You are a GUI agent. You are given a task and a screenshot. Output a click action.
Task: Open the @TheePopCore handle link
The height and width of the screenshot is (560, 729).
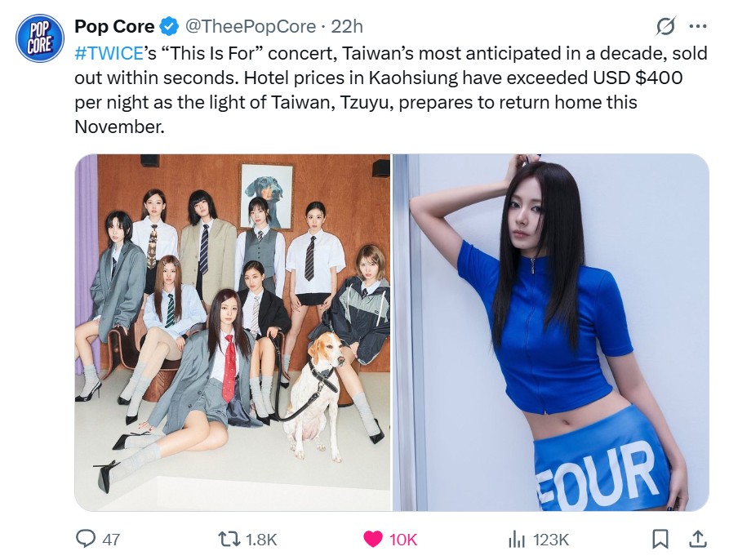[251, 26]
